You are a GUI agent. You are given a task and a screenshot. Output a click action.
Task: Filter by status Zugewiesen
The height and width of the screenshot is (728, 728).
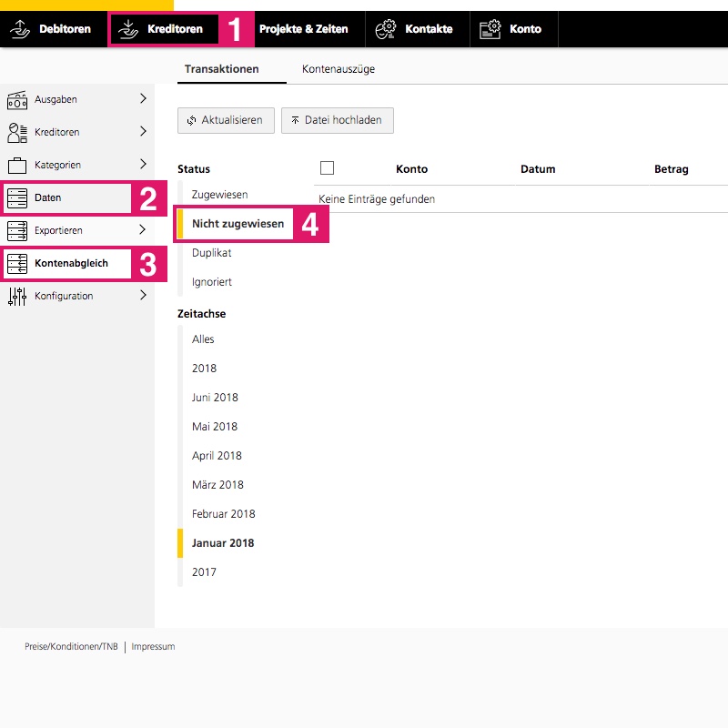coord(219,195)
